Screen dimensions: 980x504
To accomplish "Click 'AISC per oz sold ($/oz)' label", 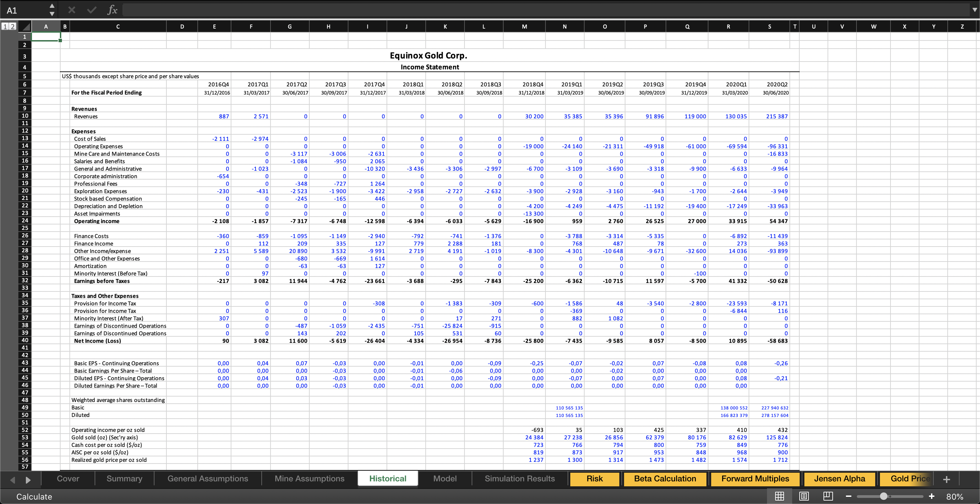I will point(100,452).
